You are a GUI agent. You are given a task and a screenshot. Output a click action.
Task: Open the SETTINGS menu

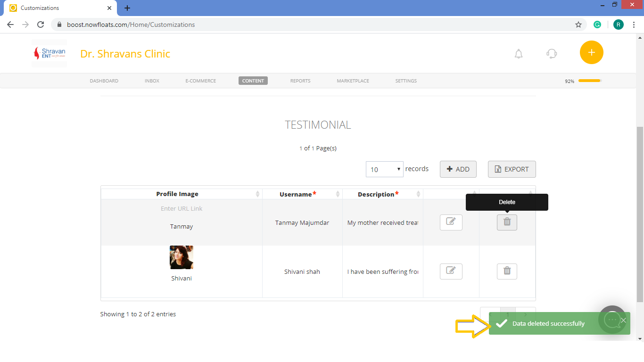406,81
